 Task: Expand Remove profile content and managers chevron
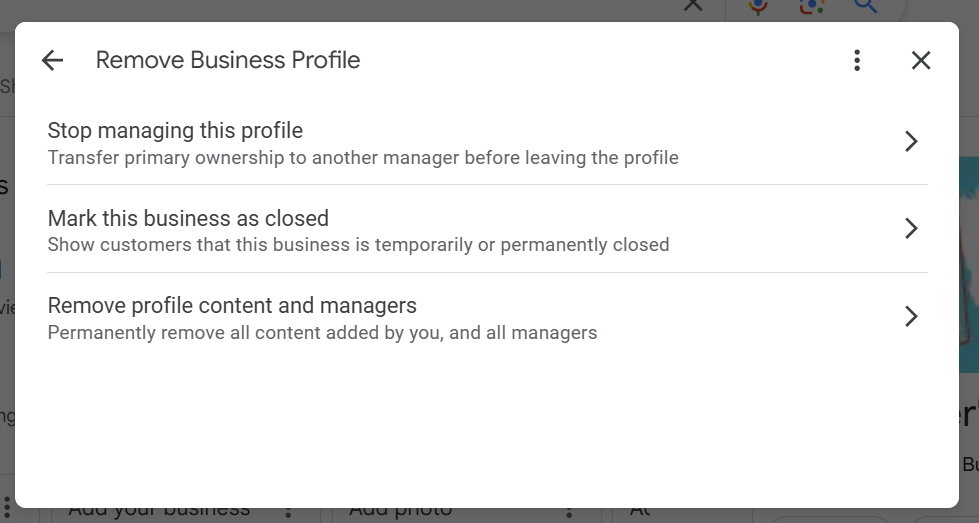[911, 317]
